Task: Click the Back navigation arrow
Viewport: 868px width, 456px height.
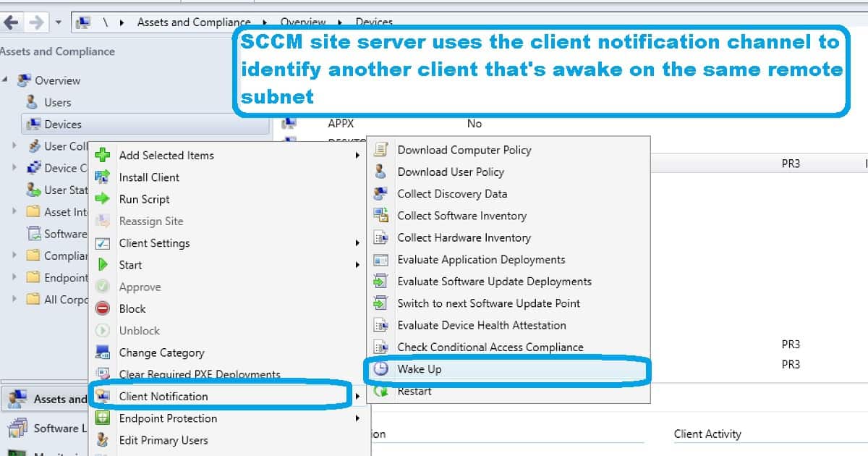Action: coord(11,22)
